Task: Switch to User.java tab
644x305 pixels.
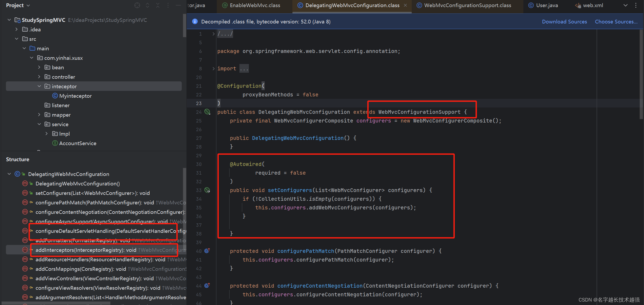Action: tap(543, 5)
